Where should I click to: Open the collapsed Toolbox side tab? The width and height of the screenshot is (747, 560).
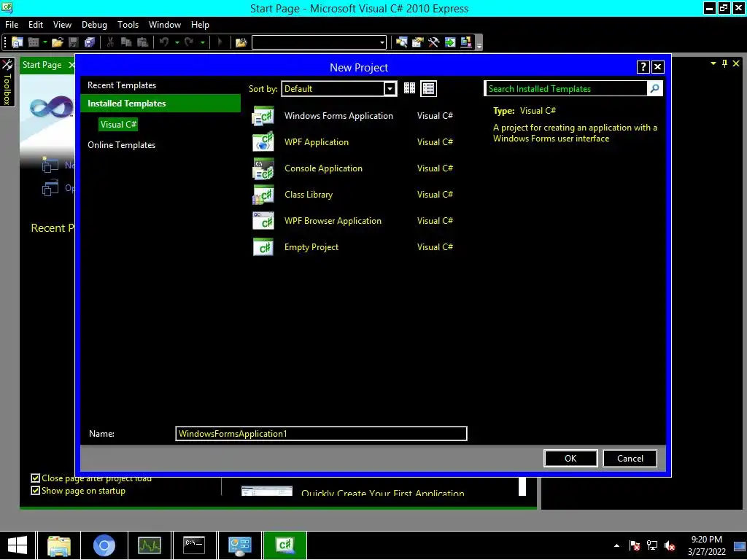coord(7,82)
